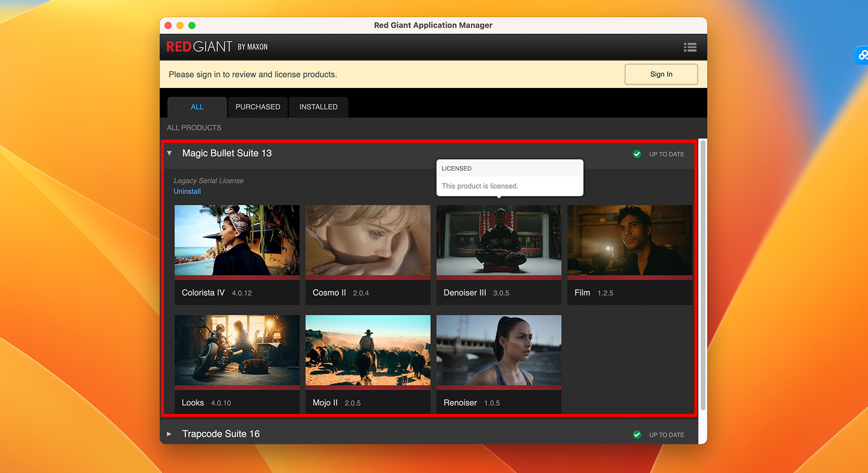Expand the Trapcode Suite 16 section
Image resolution: width=868 pixels, height=473 pixels.
coord(169,433)
